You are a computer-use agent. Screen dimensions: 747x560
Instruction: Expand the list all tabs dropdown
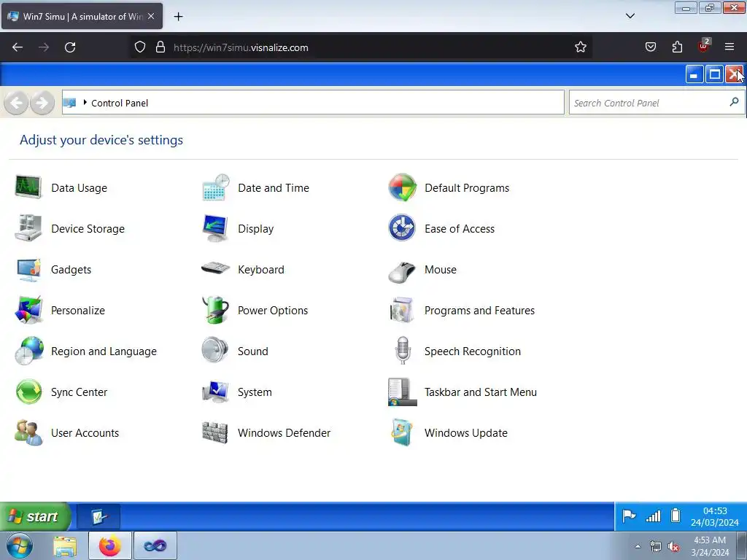[x=630, y=16]
